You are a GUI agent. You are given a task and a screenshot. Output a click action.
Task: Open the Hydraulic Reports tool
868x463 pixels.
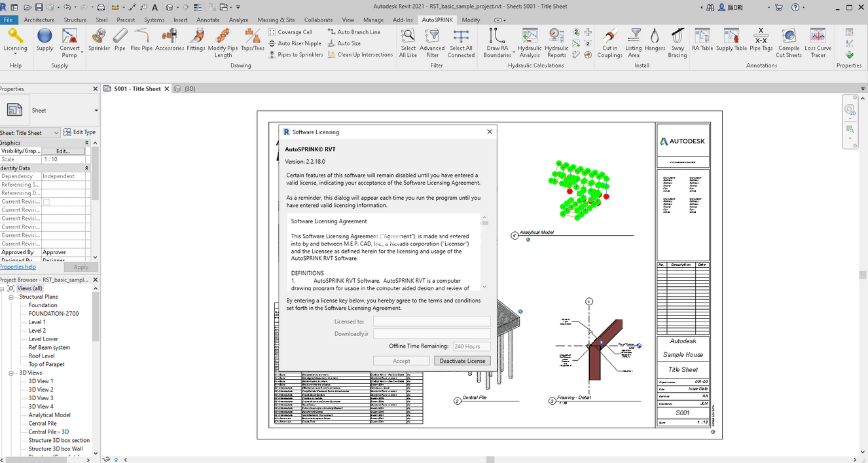(556, 43)
